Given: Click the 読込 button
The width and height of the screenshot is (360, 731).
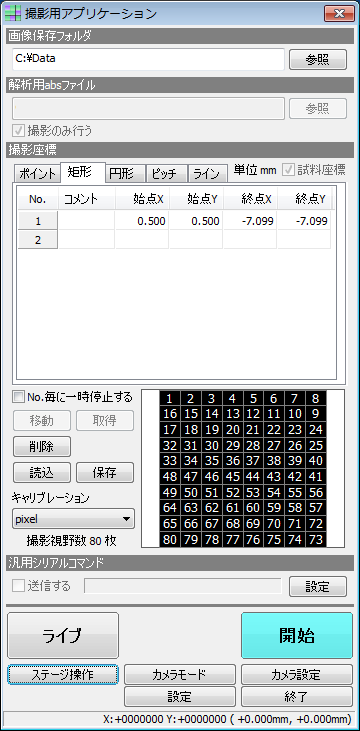Looking at the screenshot, I should (x=42, y=473).
